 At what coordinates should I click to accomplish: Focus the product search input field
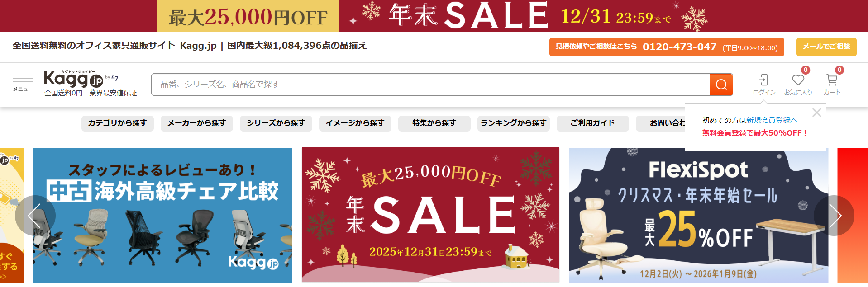coord(430,85)
